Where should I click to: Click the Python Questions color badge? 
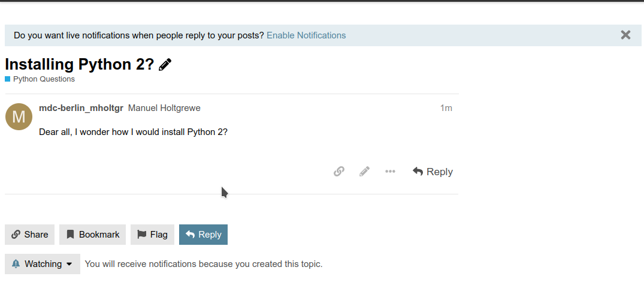[x=7, y=79]
